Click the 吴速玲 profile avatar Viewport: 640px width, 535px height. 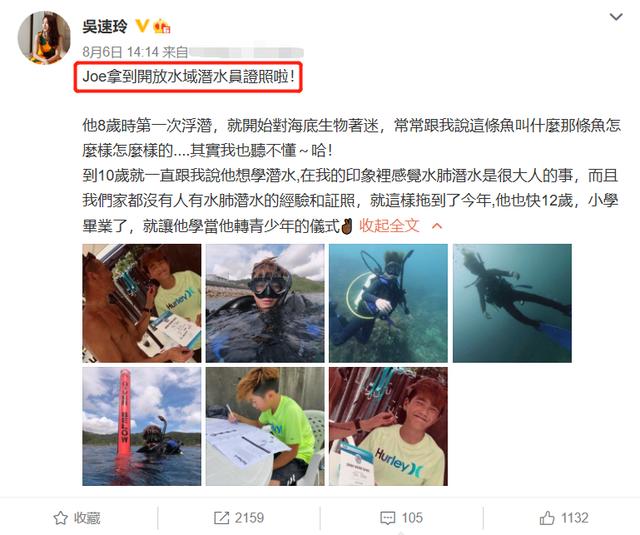(x=44, y=38)
